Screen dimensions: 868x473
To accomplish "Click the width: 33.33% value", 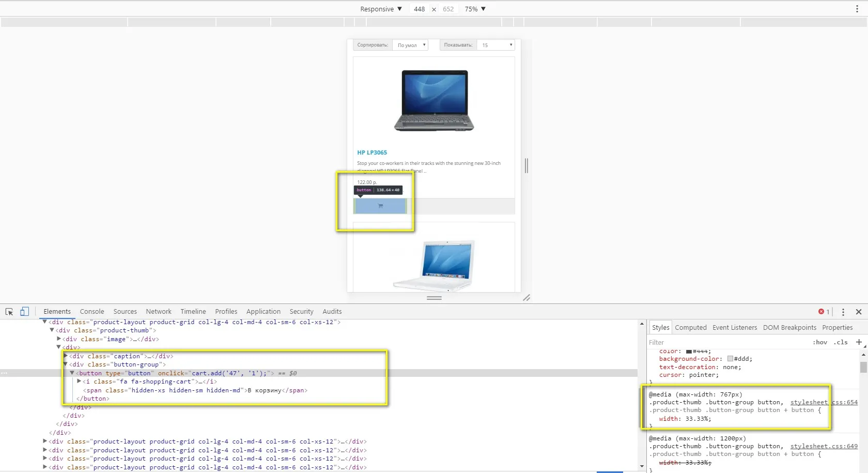I will pyautogui.click(x=698, y=419).
